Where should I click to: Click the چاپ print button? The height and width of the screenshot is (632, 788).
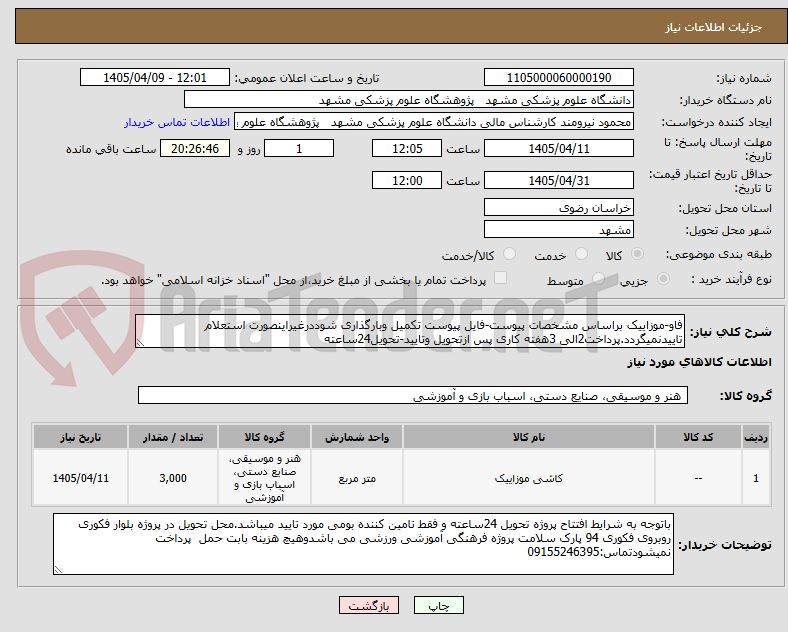point(439,605)
